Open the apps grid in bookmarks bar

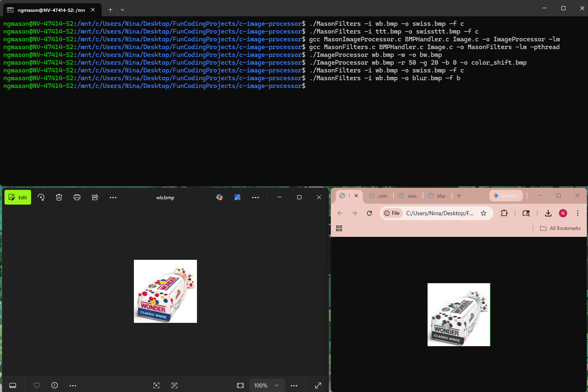point(339,228)
